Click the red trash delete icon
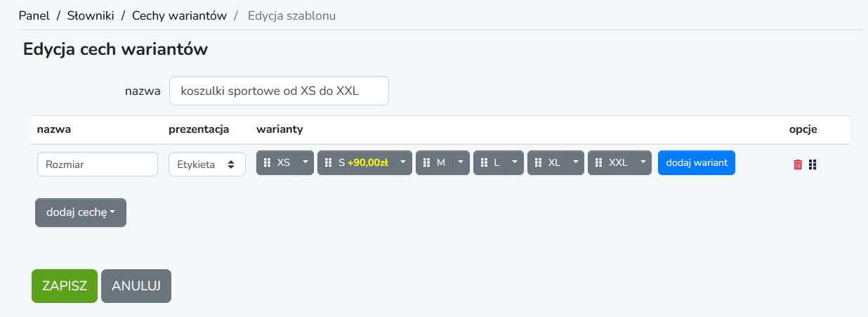 [798, 164]
